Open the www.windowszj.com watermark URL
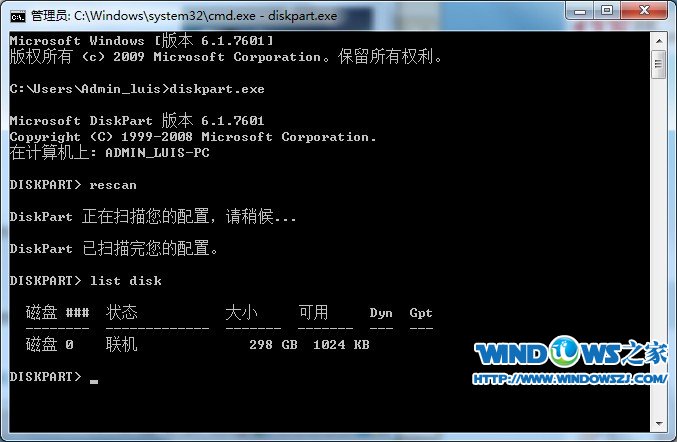Viewport: 677px width, 442px height. point(570,379)
